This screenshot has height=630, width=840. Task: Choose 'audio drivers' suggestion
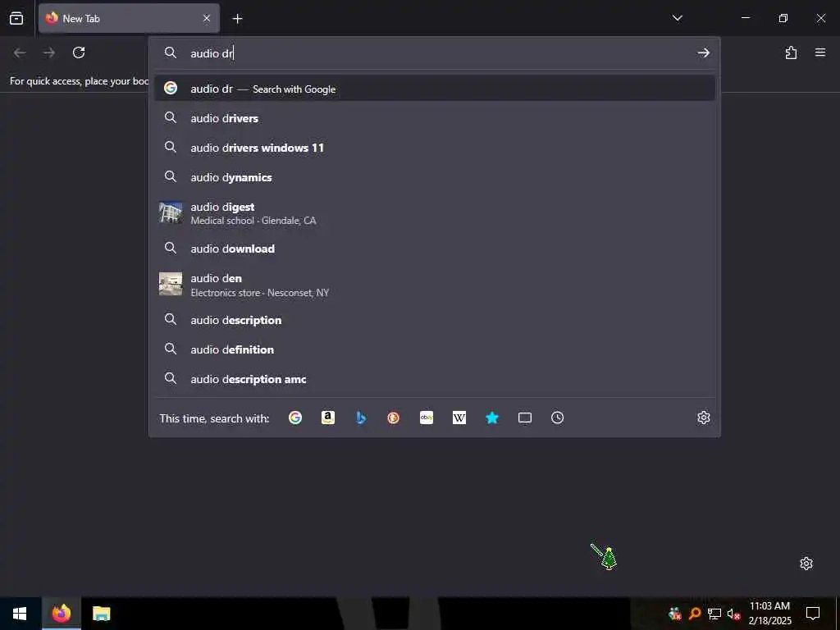click(435, 118)
